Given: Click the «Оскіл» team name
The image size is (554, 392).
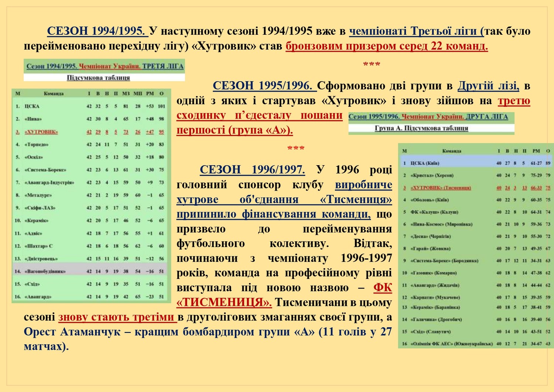Looking at the screenshot, I should pos(34,157).
